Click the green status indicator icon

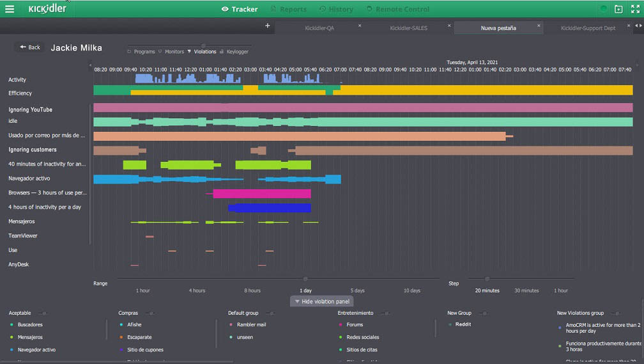[603, 9]
